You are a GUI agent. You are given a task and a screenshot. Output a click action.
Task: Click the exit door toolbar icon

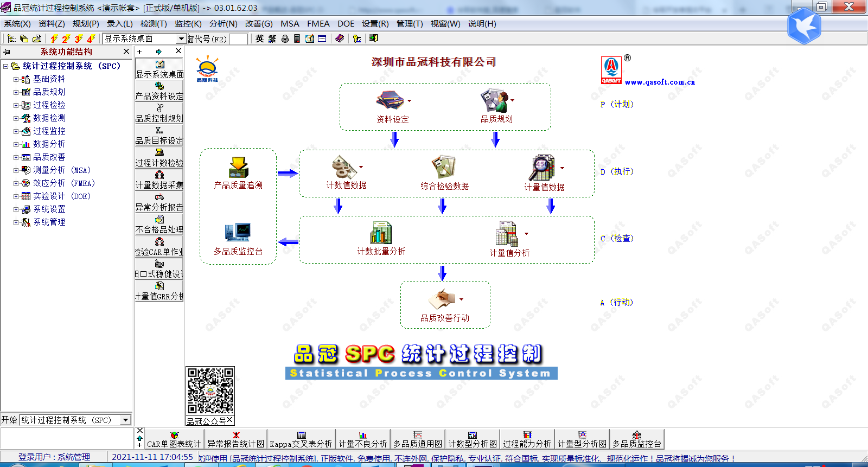373,38
